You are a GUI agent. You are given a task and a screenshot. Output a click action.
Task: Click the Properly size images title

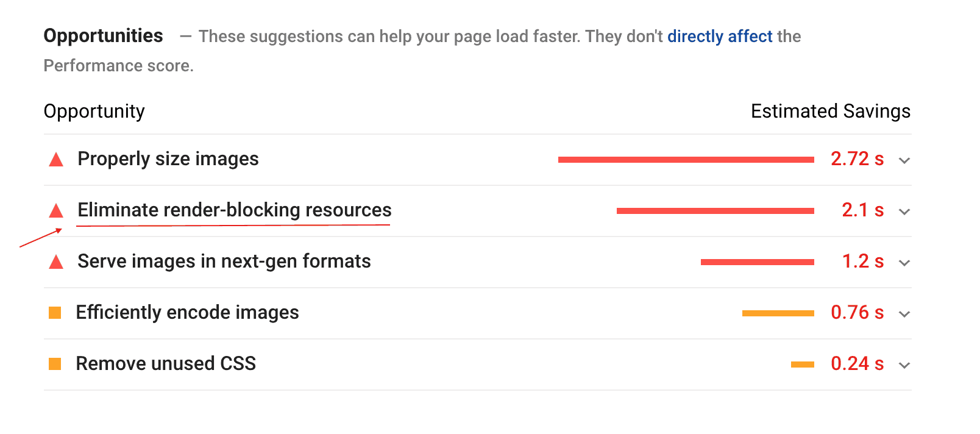point(168,159)
